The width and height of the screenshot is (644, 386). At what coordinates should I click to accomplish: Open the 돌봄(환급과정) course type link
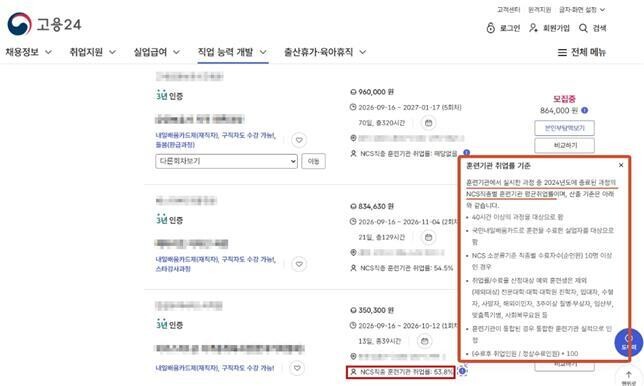175,145
